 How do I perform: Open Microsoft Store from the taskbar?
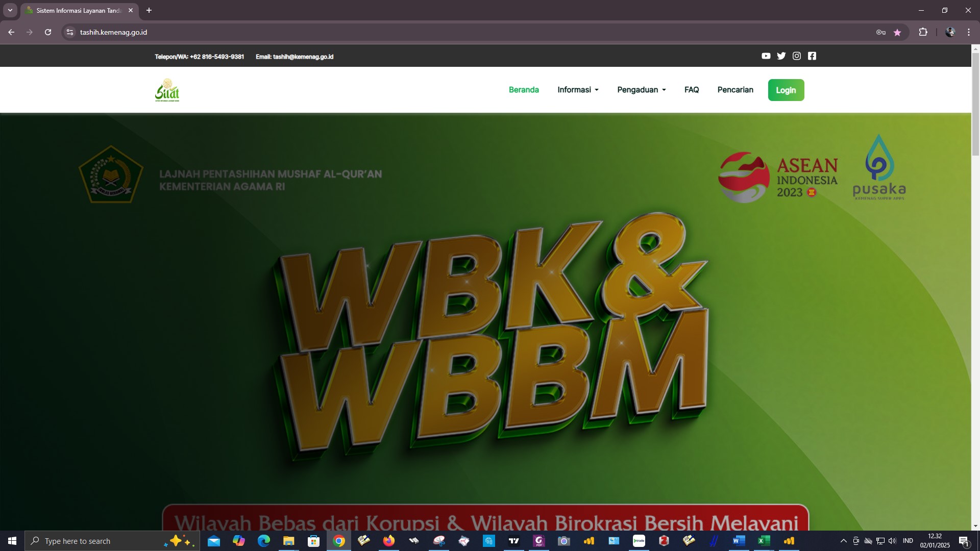pyautogui.click(x=314, y=541)
